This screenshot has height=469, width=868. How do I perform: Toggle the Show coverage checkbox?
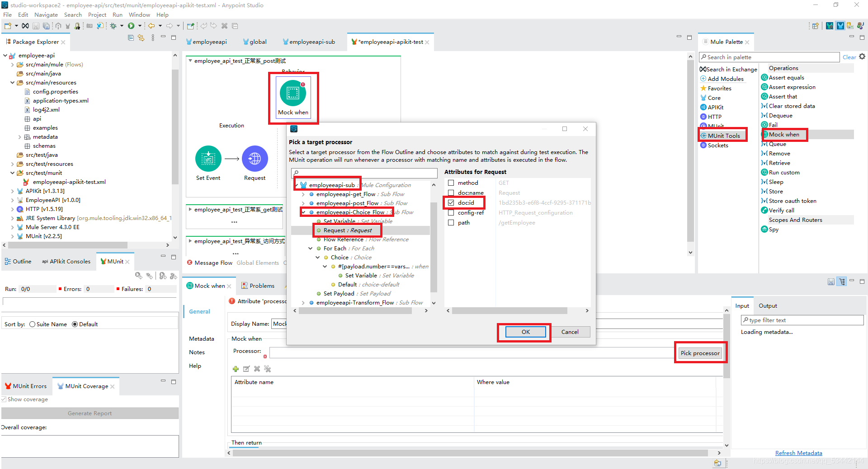click(4, 399)
